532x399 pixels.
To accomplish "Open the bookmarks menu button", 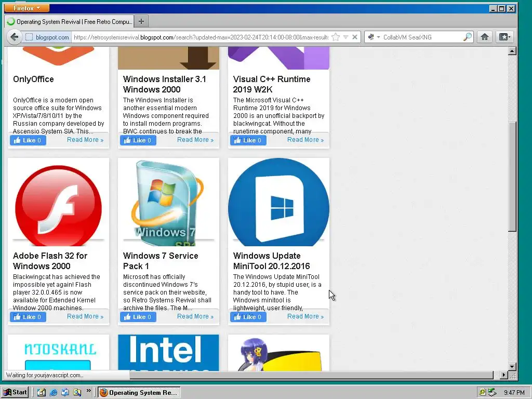I will click(x=504, y=37).
